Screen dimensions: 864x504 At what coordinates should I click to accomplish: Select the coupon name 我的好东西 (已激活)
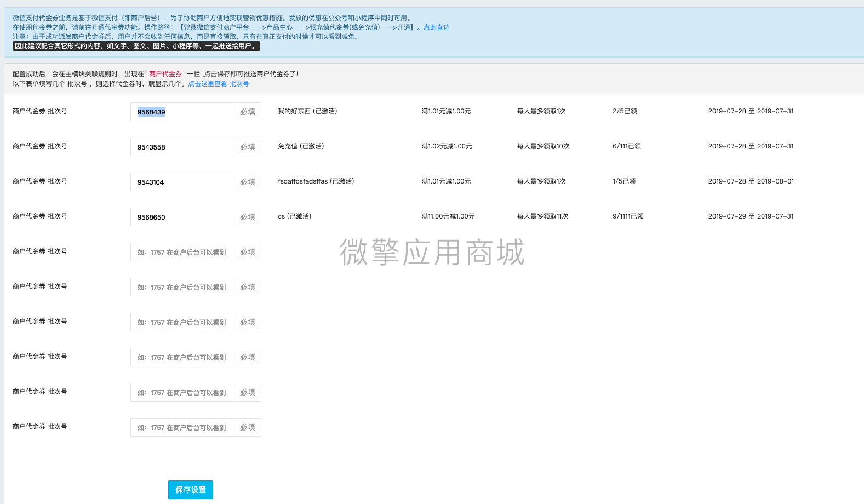pos(307,111)
